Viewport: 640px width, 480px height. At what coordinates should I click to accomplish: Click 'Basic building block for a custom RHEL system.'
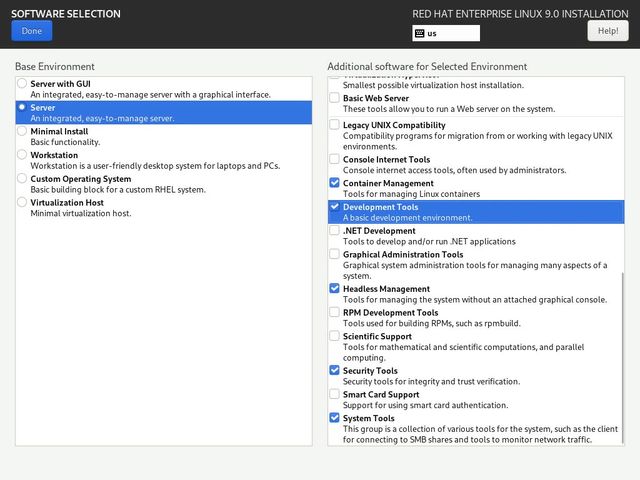118,189
